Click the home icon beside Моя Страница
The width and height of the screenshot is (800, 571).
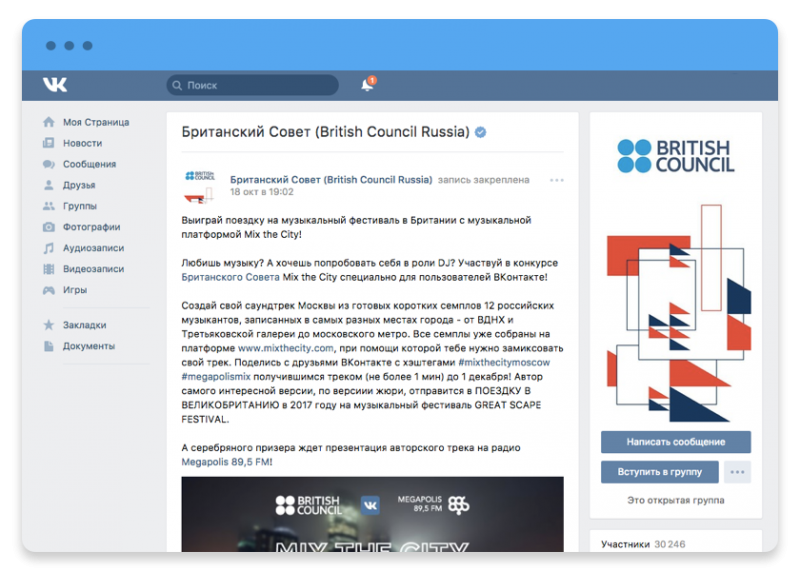click(48, 122)
